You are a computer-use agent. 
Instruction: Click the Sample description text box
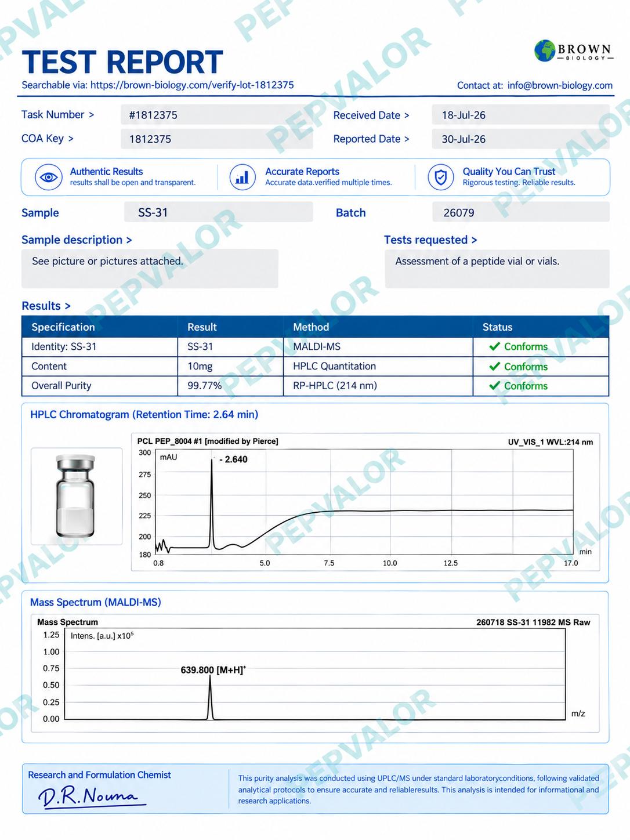pos(150,269)
